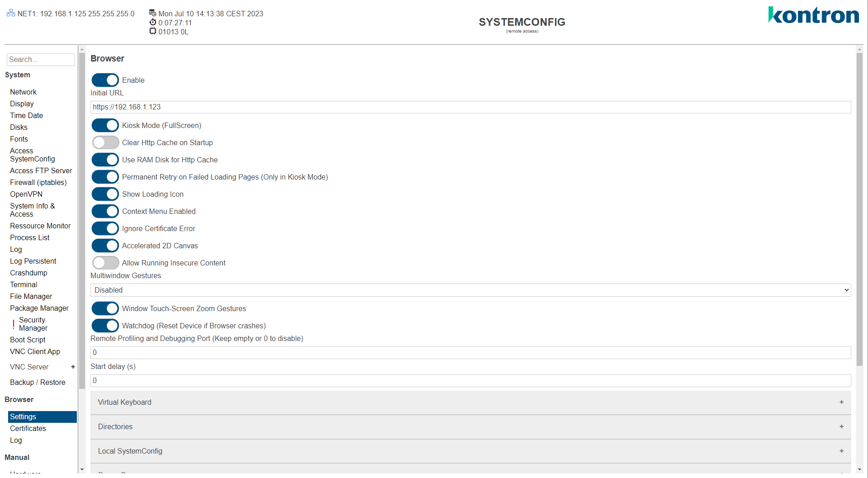The height and width of the screenshot is (478, 868).
Task: Enable Clear Http Cache on Startup
Action: tap(105, 142)
